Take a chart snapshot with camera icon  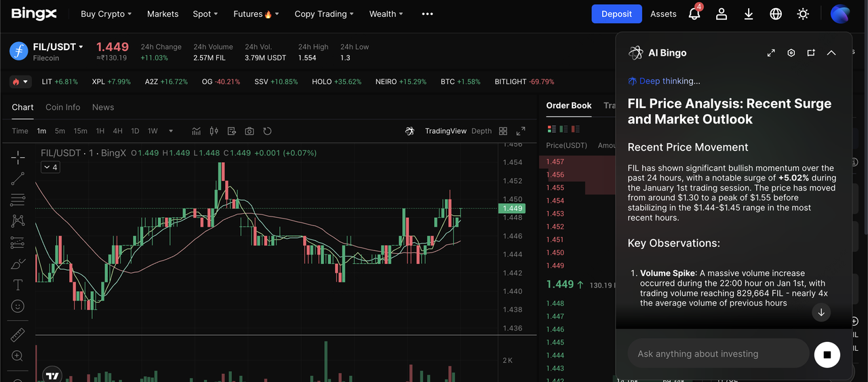tap(250, 131)
